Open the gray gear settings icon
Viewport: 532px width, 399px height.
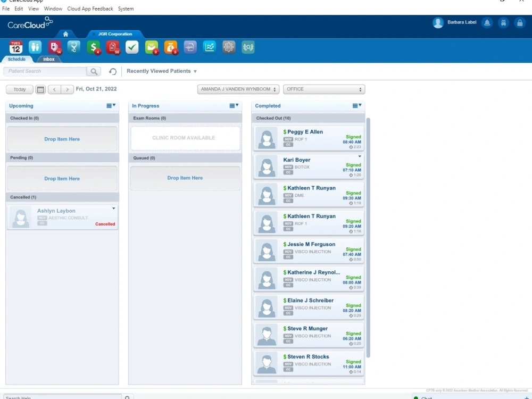[229, 47]
